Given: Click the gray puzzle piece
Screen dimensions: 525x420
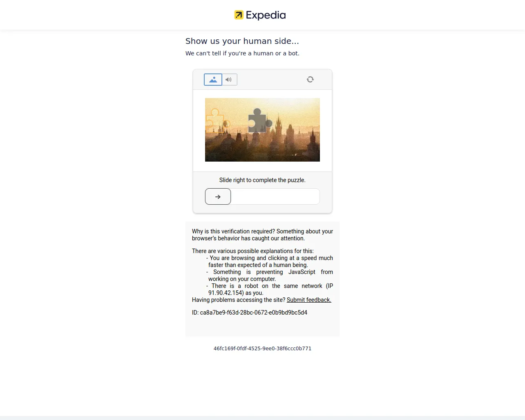Looking at the screenshot, I should [260, 121].
